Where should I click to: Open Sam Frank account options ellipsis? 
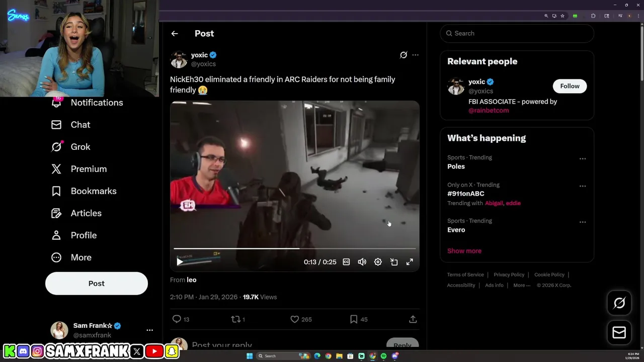149,330
